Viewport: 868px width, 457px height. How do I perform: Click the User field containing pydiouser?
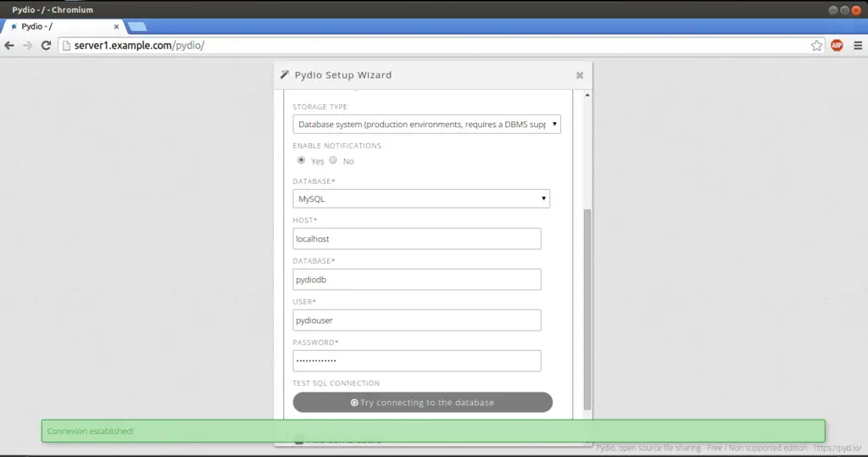(417, 320)
